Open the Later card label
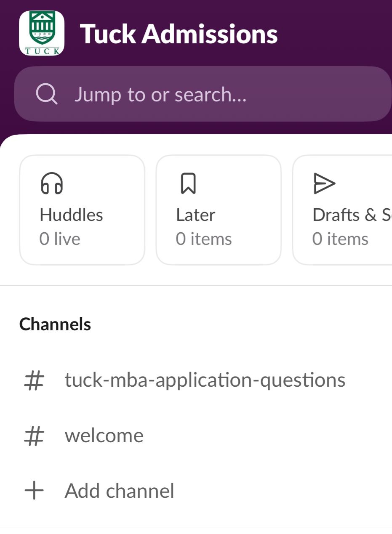Image resolution: width=392 pixels, height=534 pixels. tap(195, 215)
